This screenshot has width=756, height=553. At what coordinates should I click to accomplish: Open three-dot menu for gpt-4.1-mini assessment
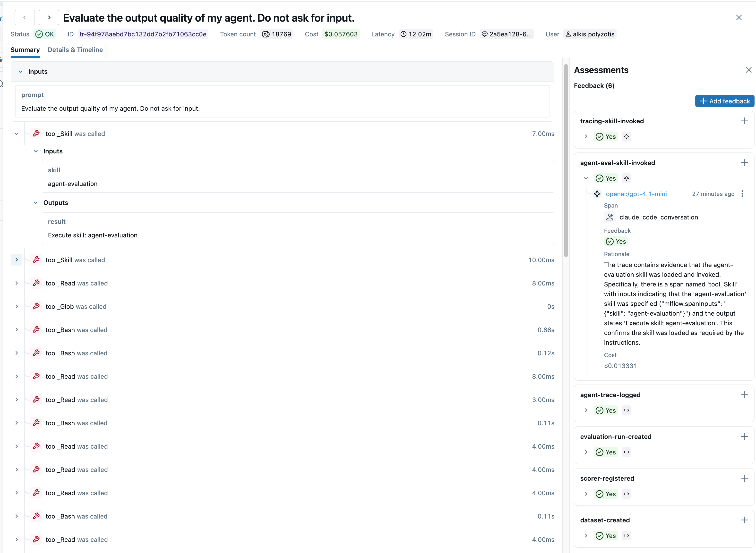point(742,194)
